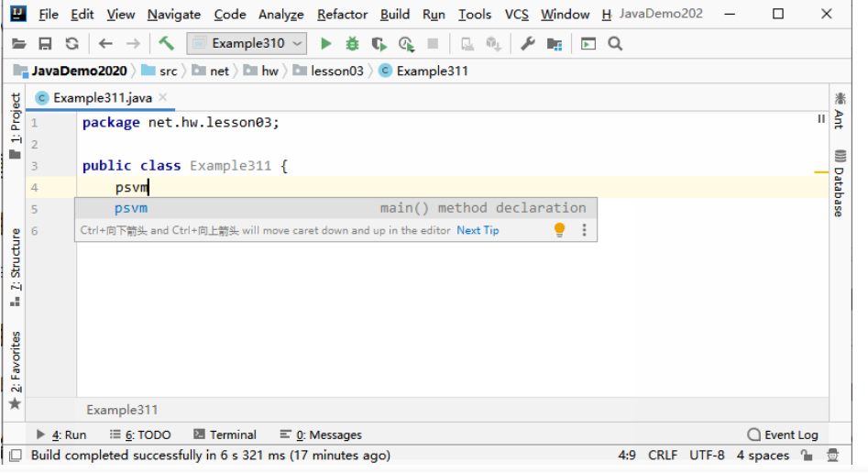The image size is (868, 473).
Task: Change the 4 spaces indent setting
Action: pyautogui.click(x=763, y=456)
